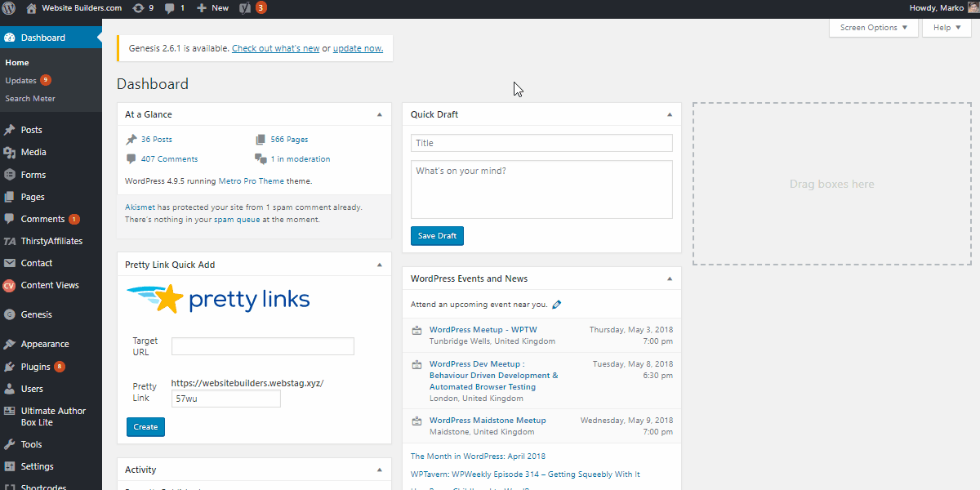Viewport: 980px width, 490px height.
Task: Open the Posts menu label
Action: [x=32, y=130]
